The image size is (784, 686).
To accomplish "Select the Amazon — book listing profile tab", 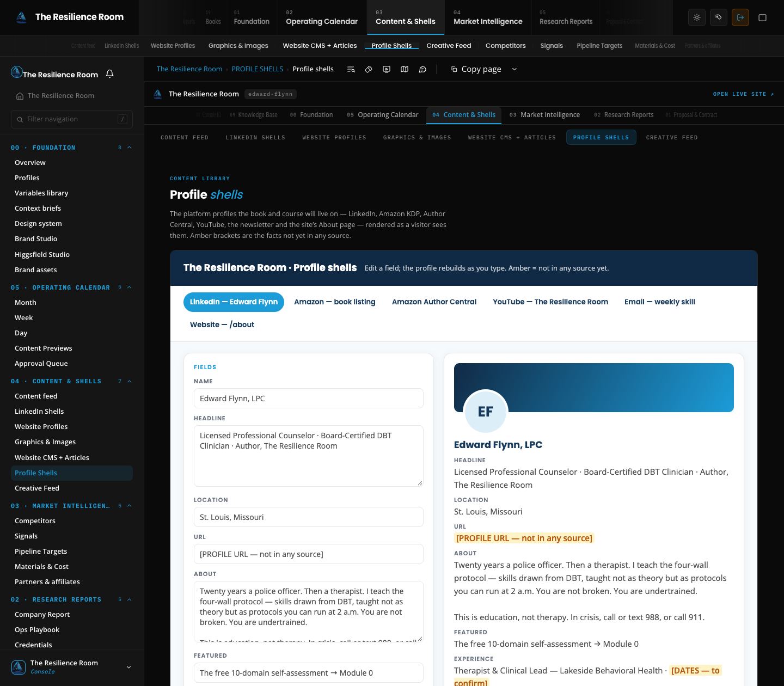I will click(x=335, y=302).
